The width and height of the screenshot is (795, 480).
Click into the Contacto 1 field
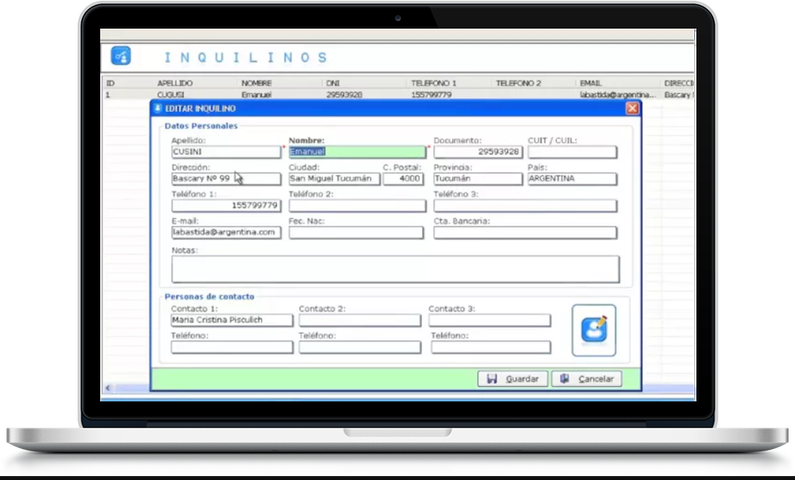[232, 320]
